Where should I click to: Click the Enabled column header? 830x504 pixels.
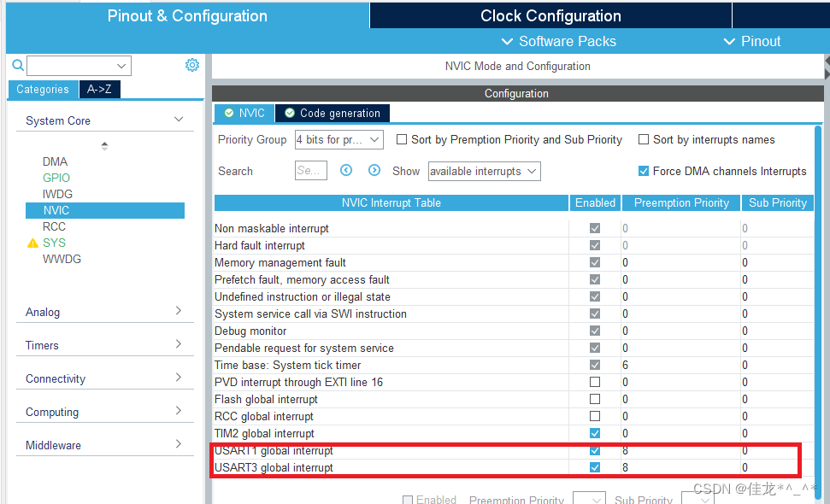[595, 203]
